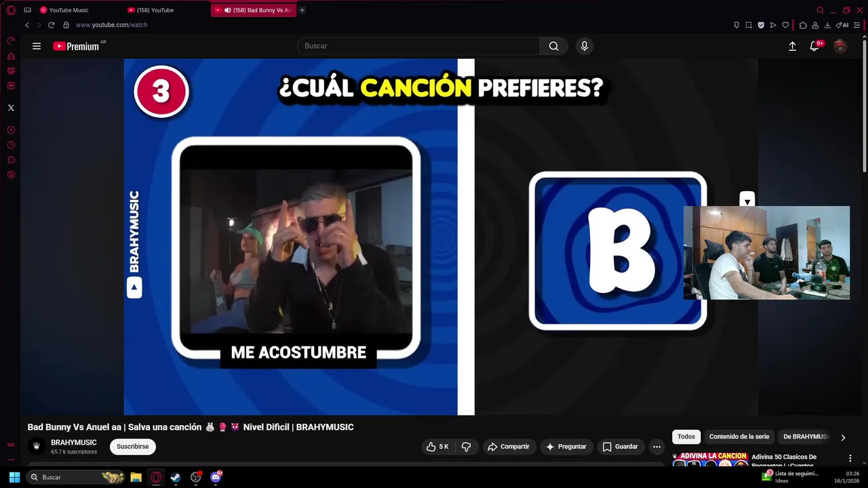Select Contenido de la serie chip
868x488 pixels.
(739, 437)
